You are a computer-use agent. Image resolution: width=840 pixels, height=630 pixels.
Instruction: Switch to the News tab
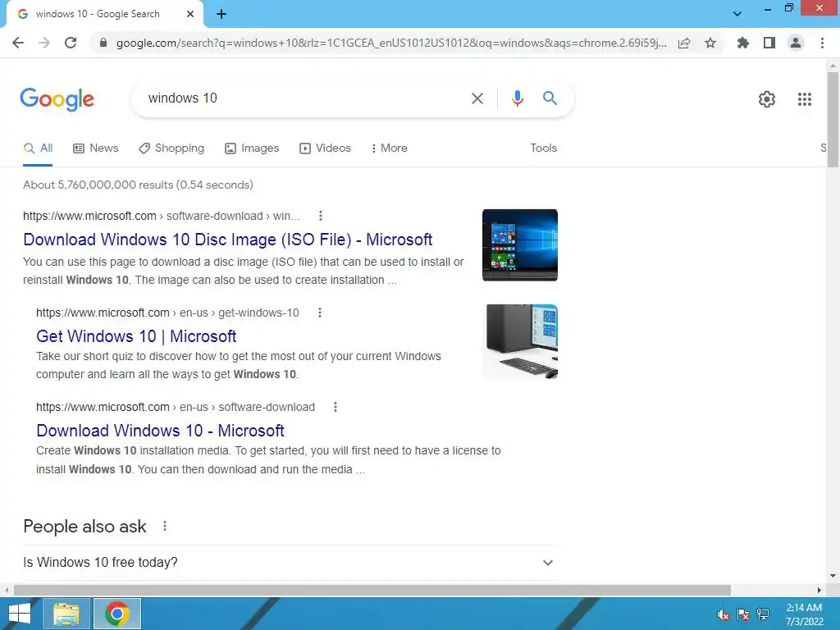(x=96, y=148)
